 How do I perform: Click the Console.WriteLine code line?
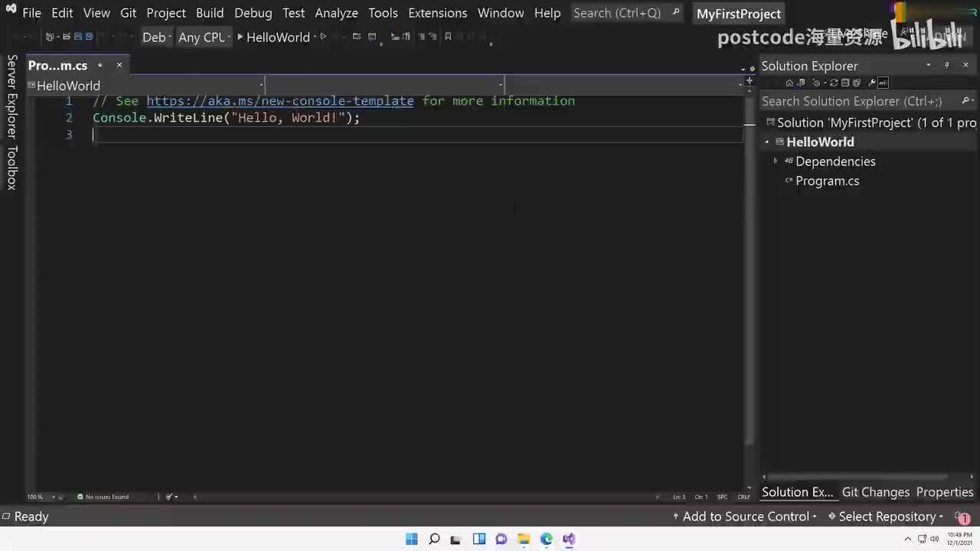point(226,118)
